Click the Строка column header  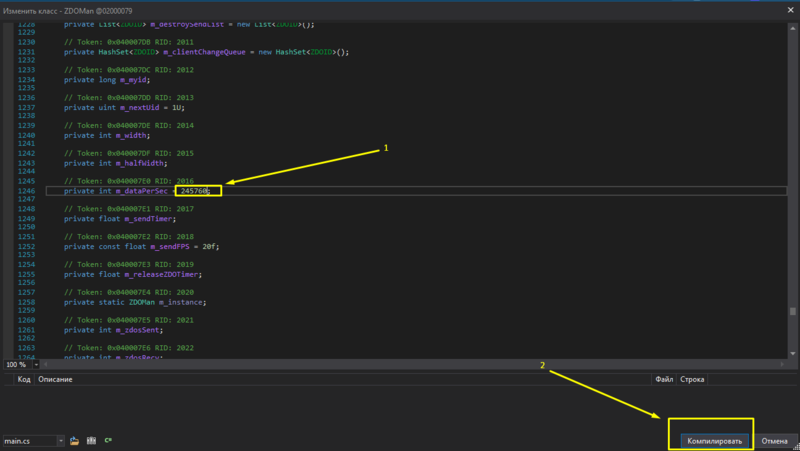pos(692,380)
